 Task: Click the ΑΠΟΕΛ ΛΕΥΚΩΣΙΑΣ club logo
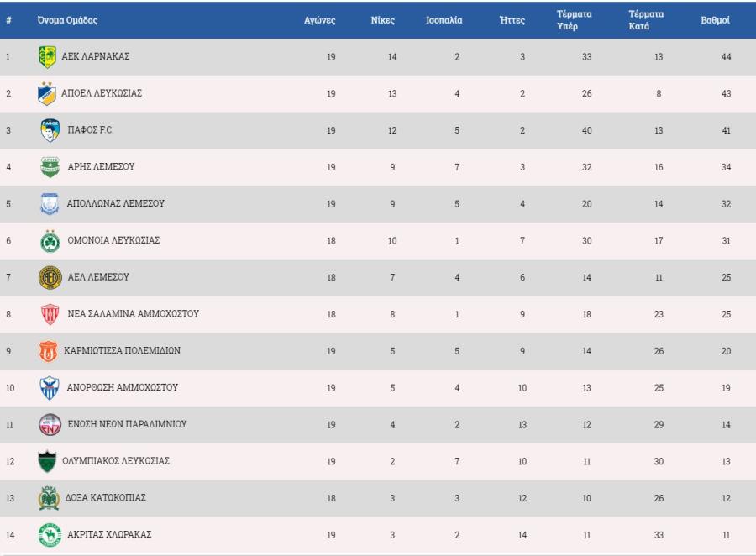click(x=47, y=93)
